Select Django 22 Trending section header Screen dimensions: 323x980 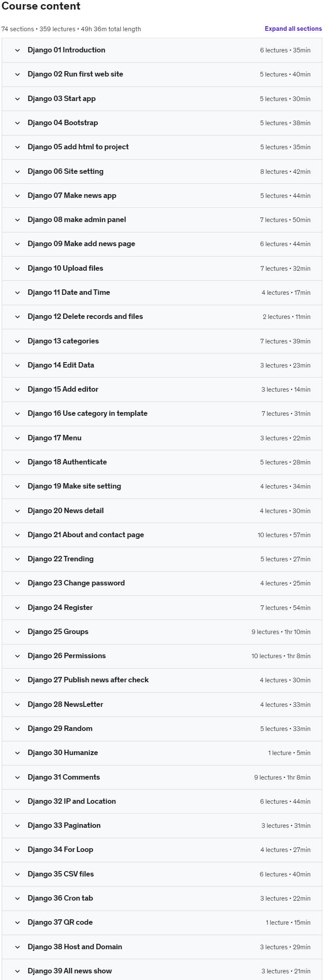pyautogui.click(x=61, y=559)
